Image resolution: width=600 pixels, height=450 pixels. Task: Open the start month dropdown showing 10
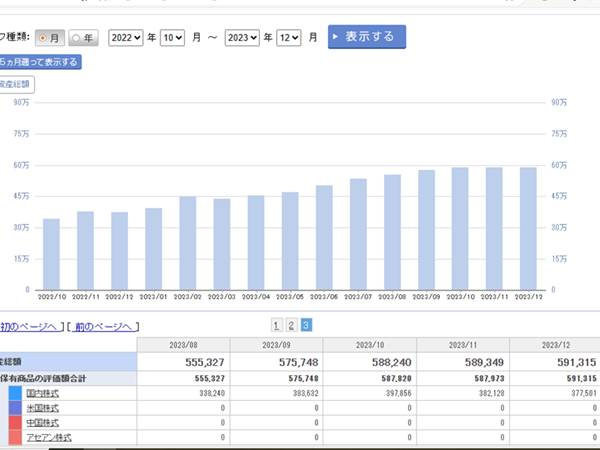[x=172, y=37]
